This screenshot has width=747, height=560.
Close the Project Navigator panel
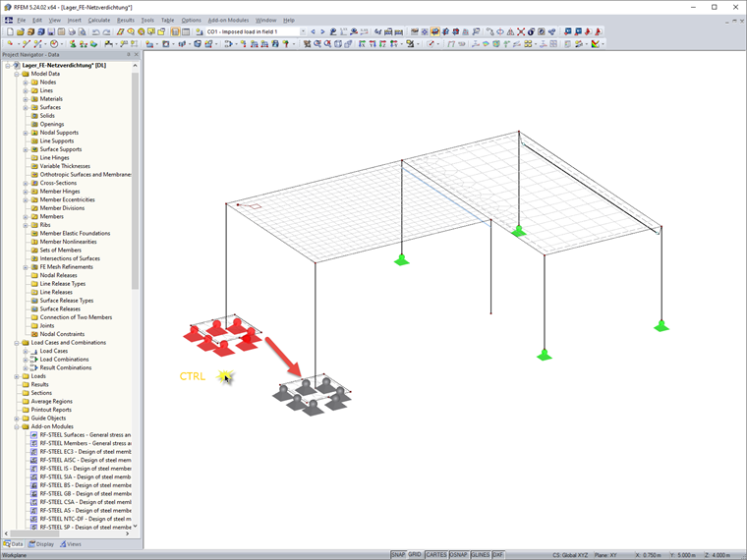click(x=137, y=55)
